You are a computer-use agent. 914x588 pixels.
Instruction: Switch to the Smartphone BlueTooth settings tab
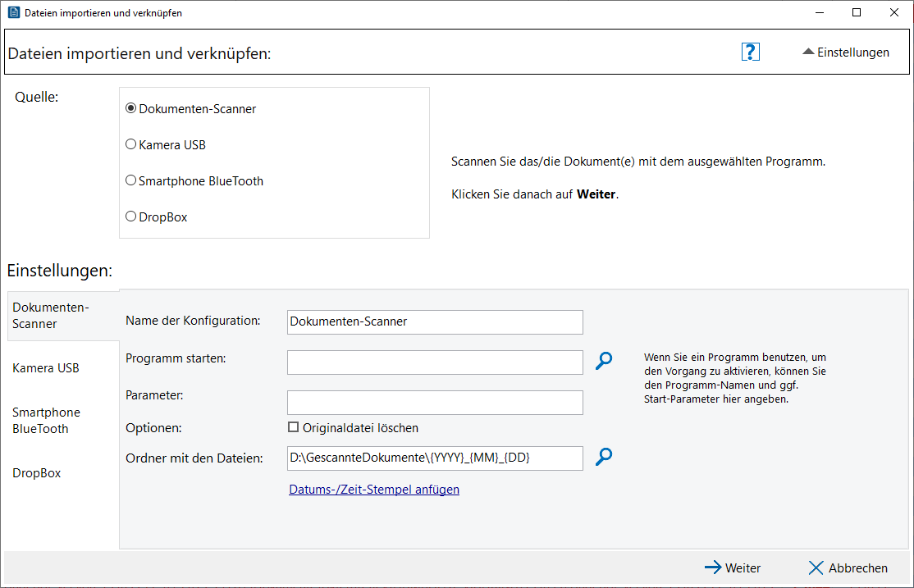[x=63, y=420]
